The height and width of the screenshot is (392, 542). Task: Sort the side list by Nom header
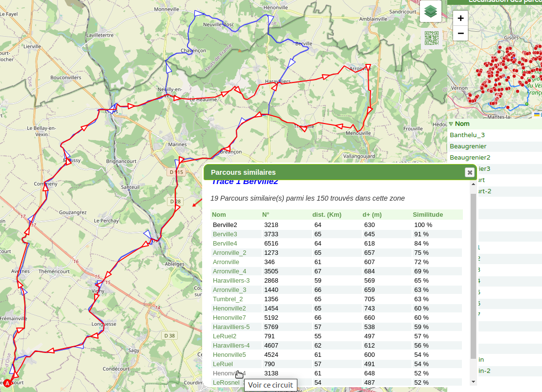(462, 124)
